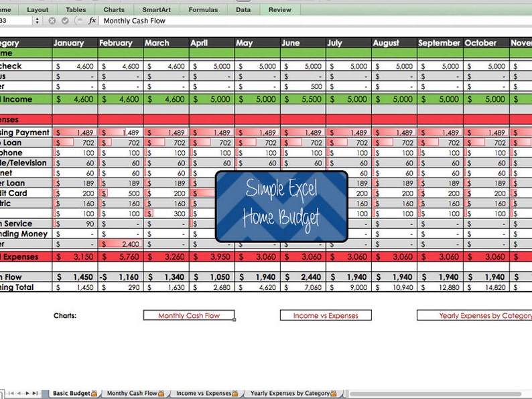Go to next sheet arrow
The height and width of the screenshot is (399, 532).
27,393
